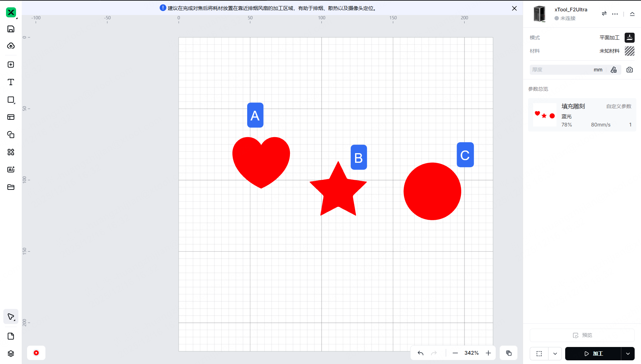The width and height of the screenshot is (641, 364).
Task: Collapse the device panel chevron
Action: [632, 14]
